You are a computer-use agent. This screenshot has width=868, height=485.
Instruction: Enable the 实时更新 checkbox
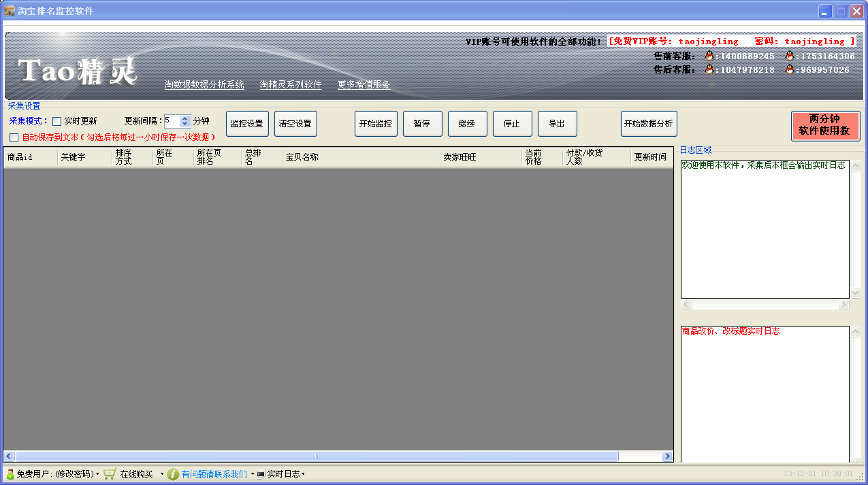point(57,121)
